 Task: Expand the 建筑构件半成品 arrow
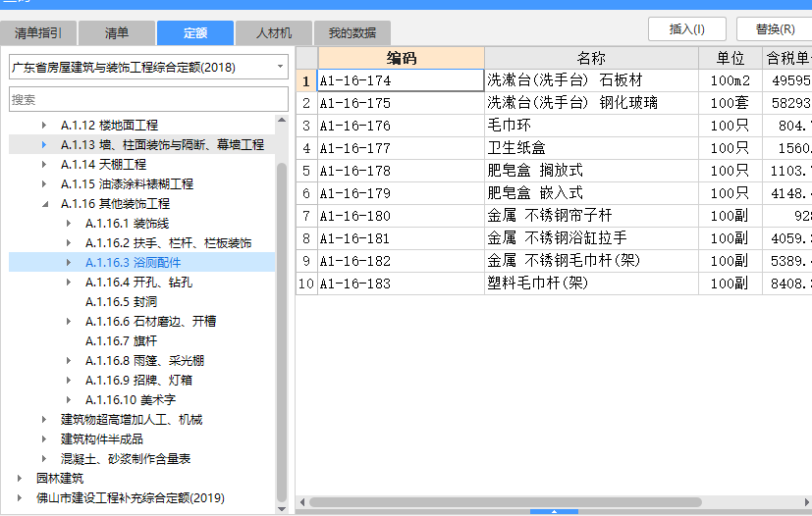44,439
